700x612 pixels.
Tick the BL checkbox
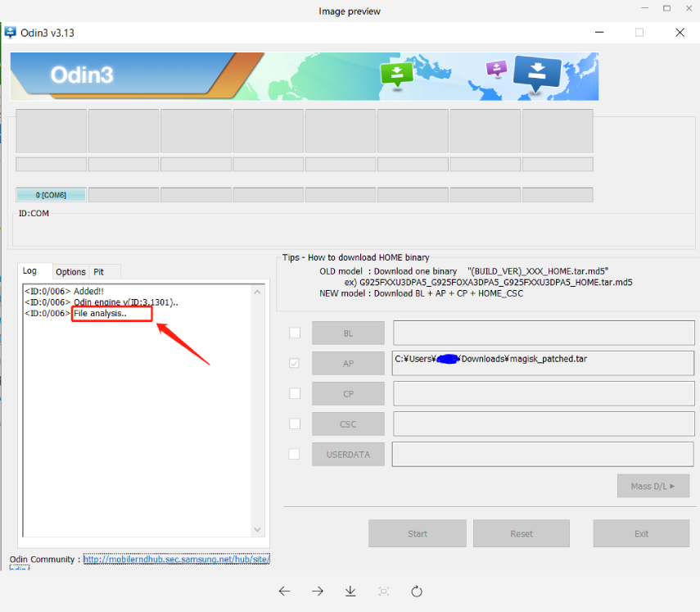(x=295, y=333)
